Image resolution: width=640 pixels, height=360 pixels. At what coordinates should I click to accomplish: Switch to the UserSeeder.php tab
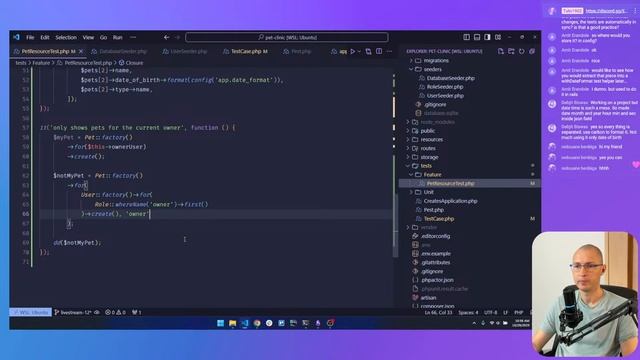pos(189,51)
